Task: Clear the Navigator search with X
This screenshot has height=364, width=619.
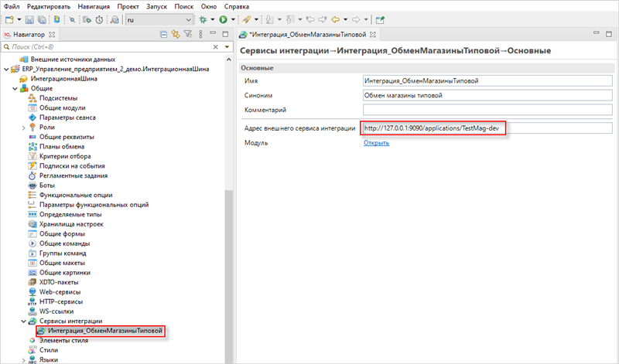Action: click(x=217, y=47)
